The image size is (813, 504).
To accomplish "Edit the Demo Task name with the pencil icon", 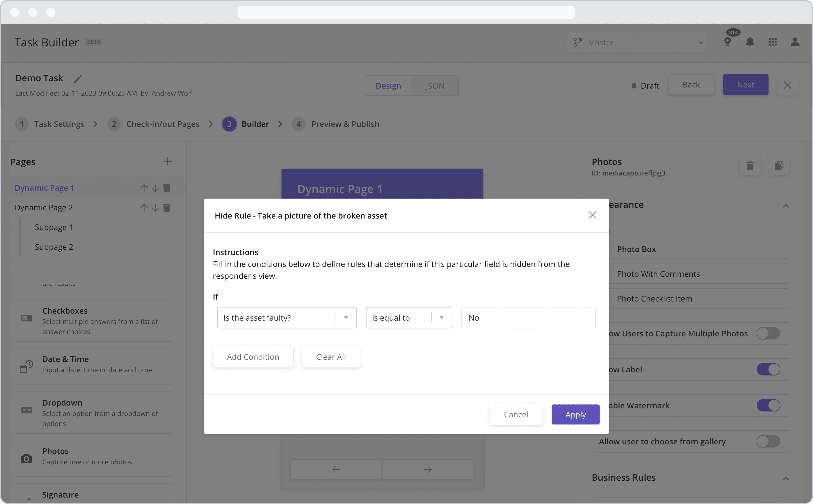I will click(78, 79).
